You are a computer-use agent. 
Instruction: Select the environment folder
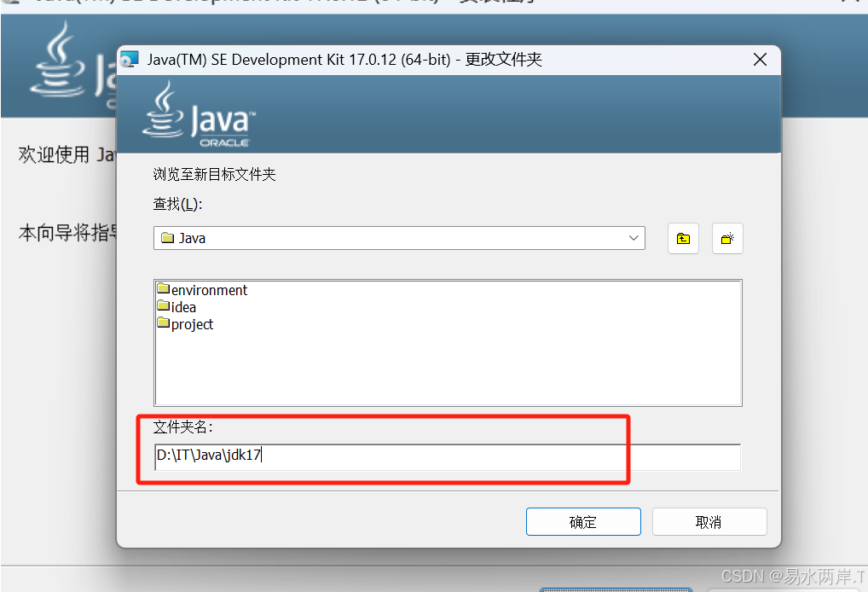[203, 290]
